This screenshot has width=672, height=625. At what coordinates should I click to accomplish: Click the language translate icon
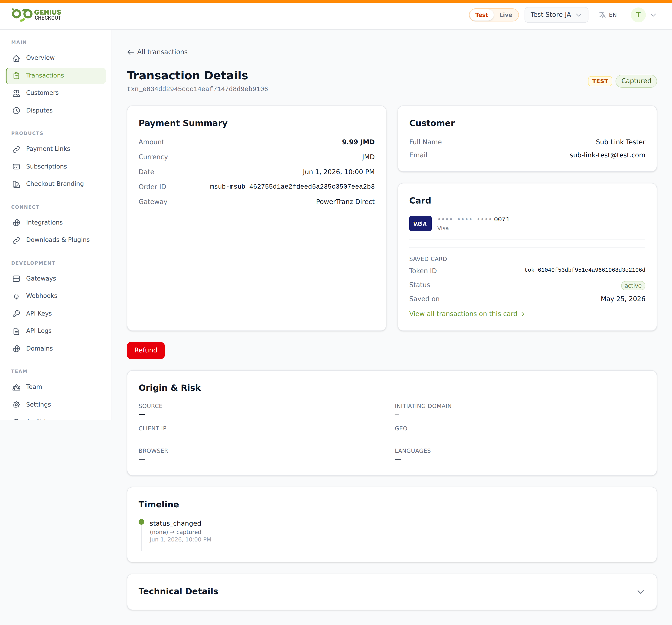(602, 15)
